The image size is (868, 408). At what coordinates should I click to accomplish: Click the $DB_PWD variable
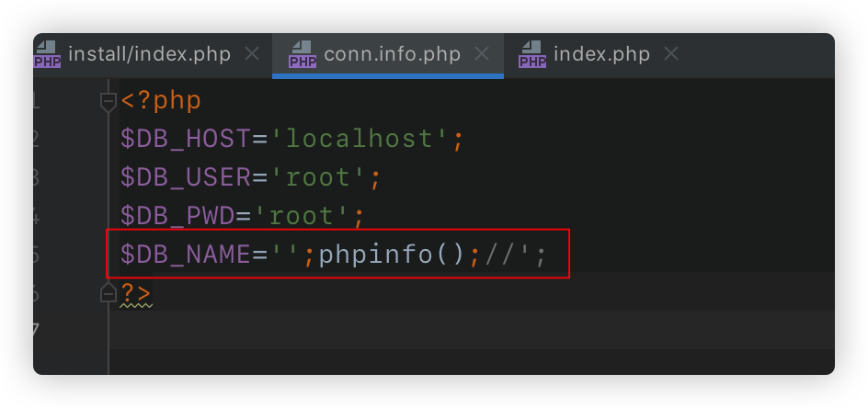[x=178, y=217]
